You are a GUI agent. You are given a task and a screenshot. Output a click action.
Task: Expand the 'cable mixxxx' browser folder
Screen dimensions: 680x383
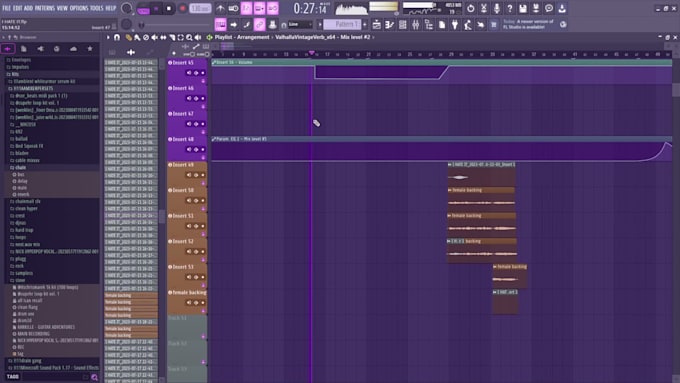51,160
